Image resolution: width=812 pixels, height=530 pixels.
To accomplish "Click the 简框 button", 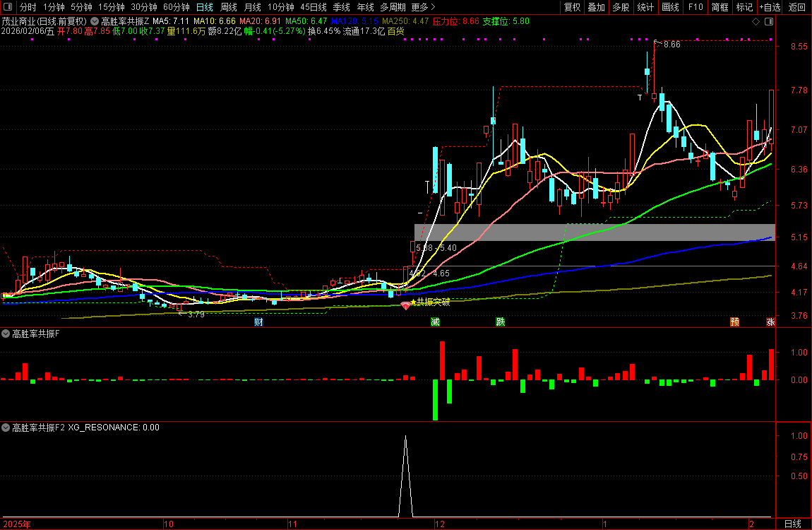I will (x=720, y=7).
